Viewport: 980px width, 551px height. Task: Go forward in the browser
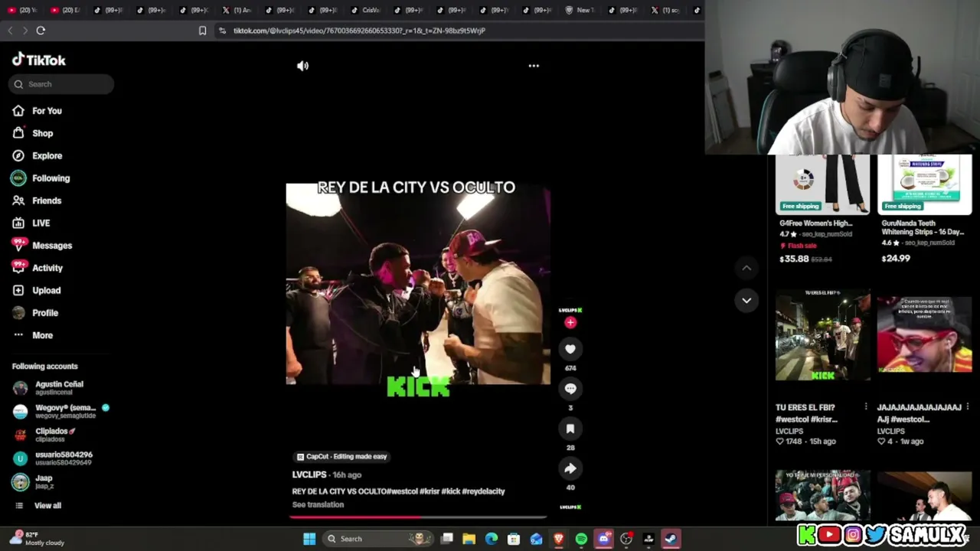pyautogui.click(x=24, y=31)
